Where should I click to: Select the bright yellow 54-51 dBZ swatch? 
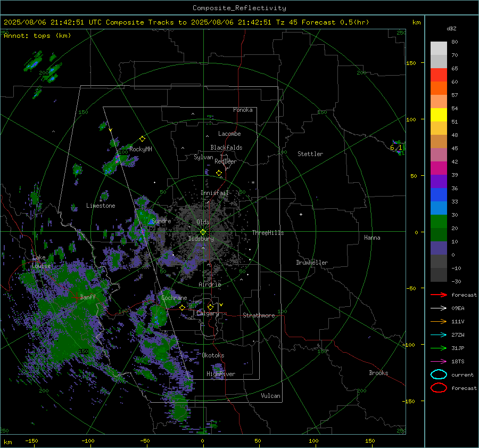click(439, 115)
